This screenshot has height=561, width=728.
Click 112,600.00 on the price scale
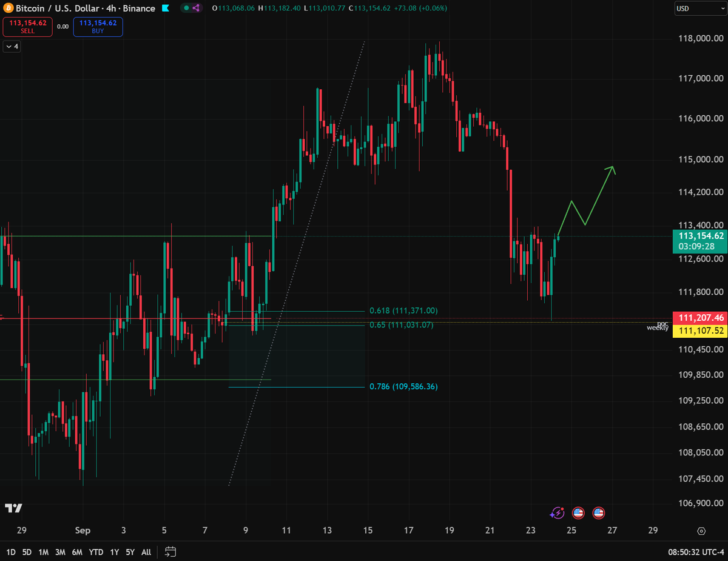coord(701,258)
